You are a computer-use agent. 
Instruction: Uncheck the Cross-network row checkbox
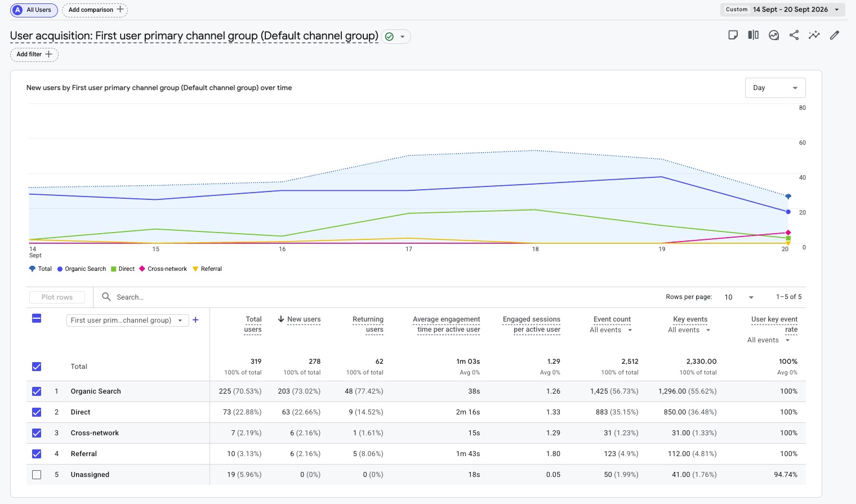point(37,433)
